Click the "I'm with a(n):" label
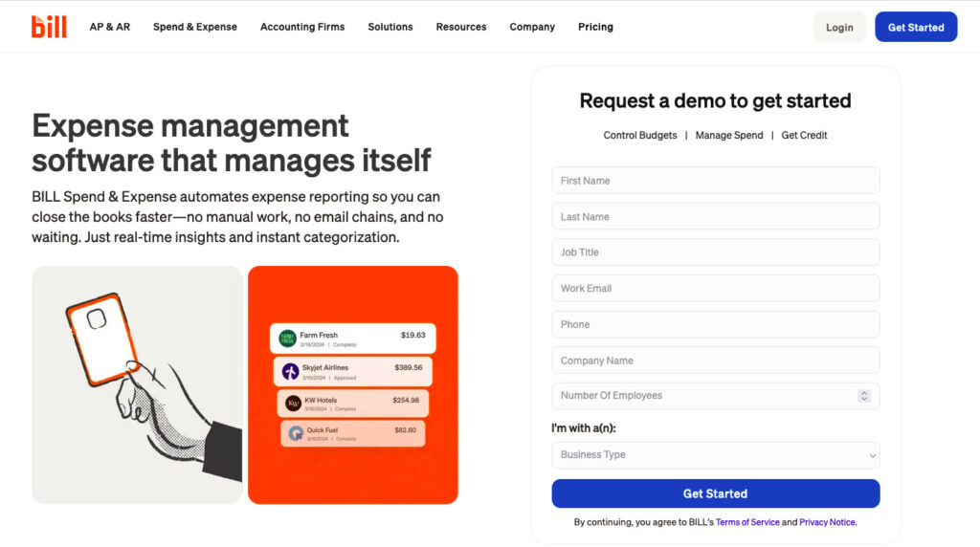The width and height of the screenshot is (980, 547). coord(583,428)
